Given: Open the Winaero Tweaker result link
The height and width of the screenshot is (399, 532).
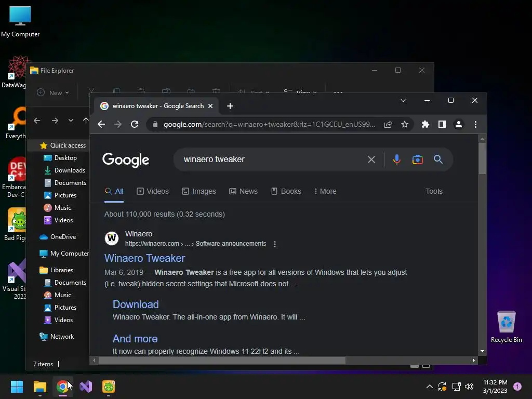Looking at the screenshot, I should tap(144, 258).
